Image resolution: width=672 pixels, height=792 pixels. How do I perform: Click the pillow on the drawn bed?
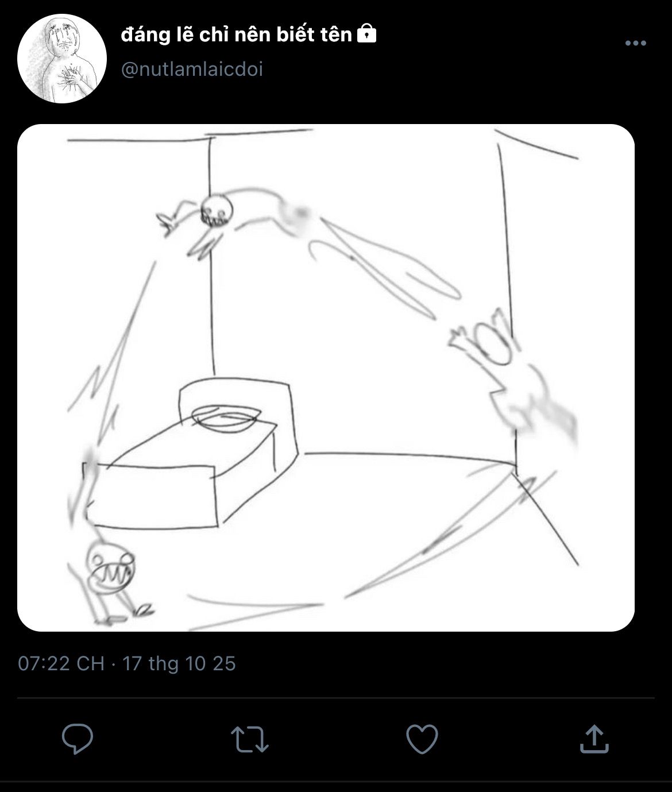(224, 417)
